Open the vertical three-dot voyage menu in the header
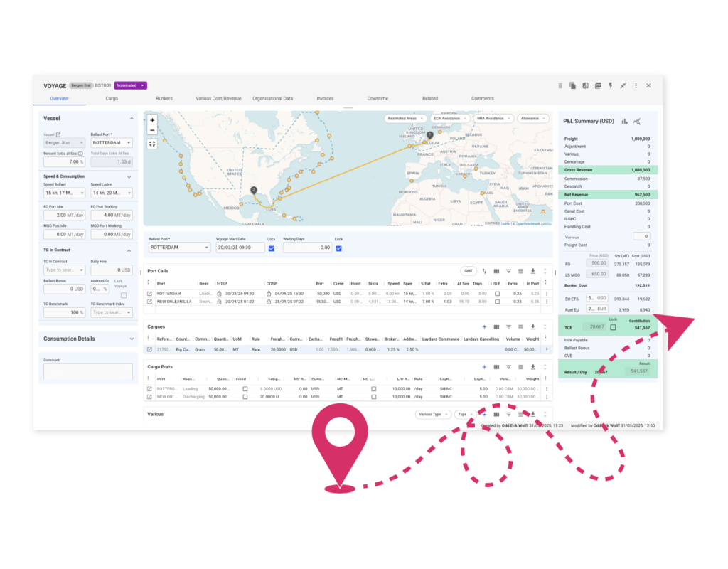Screen dimensions: 728x569 636,85
